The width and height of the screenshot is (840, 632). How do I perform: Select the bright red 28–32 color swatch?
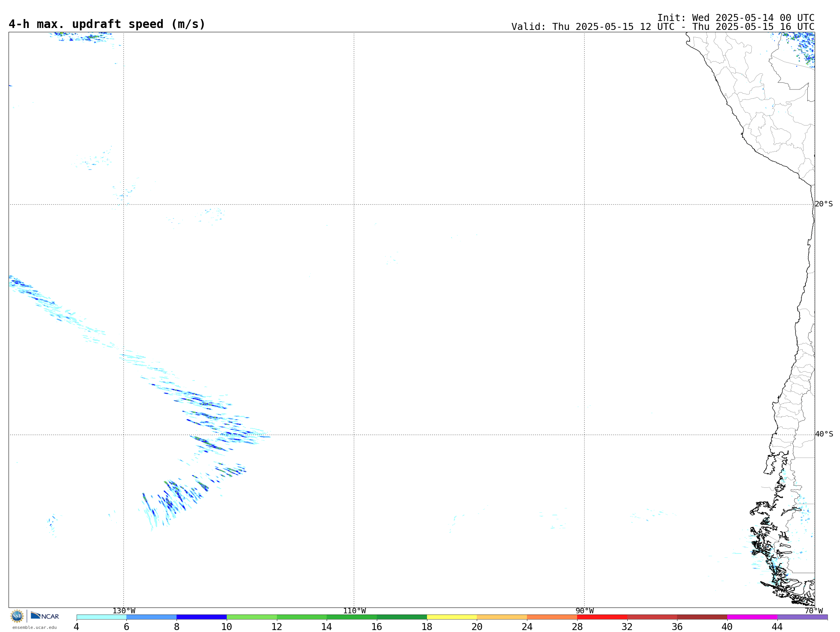pos(602,617)
